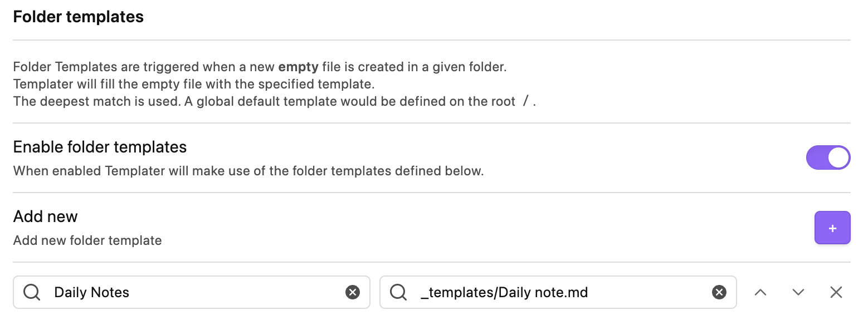Move the Daily Notes template up
868x325 pixels.
pos(760,292)
